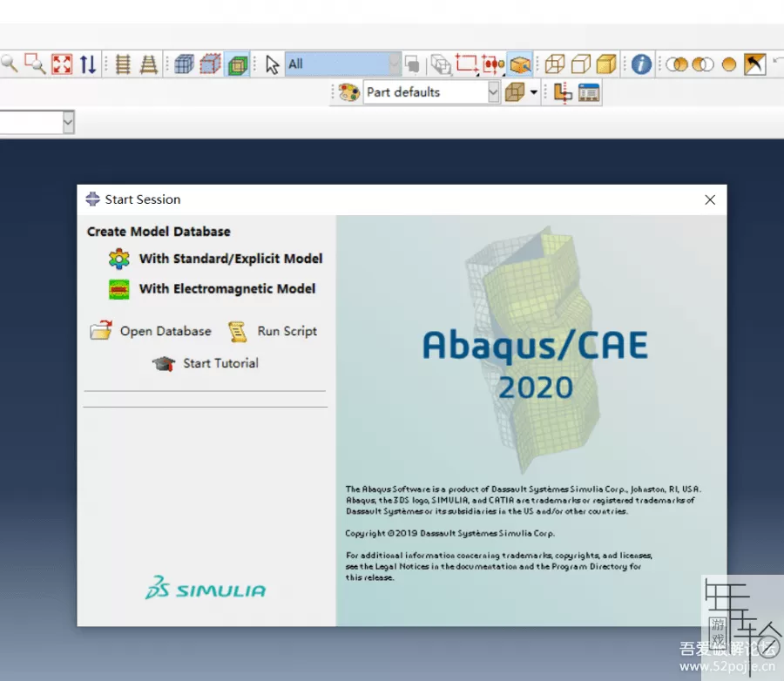Enable selection with the arrow cursor icon

click(x=273, y=64)
